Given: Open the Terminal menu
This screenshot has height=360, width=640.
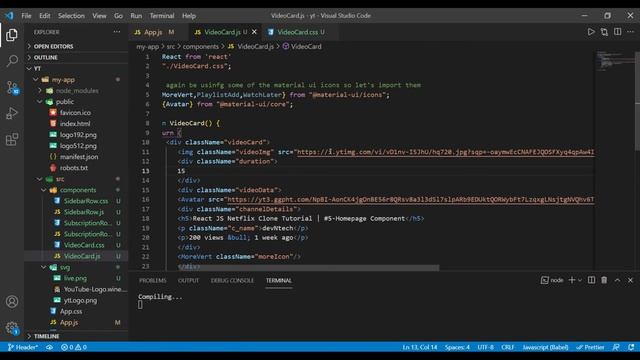Looking at the screenshot, I should (162, 16).
